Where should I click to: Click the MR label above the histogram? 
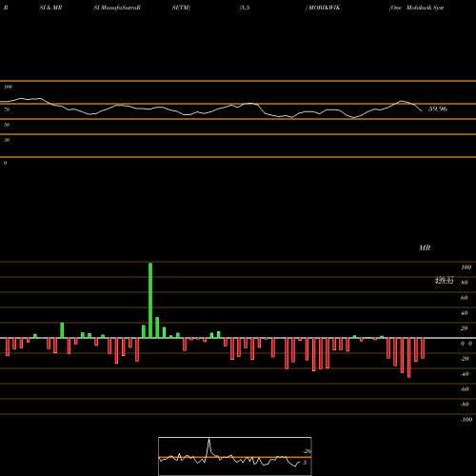425,248
